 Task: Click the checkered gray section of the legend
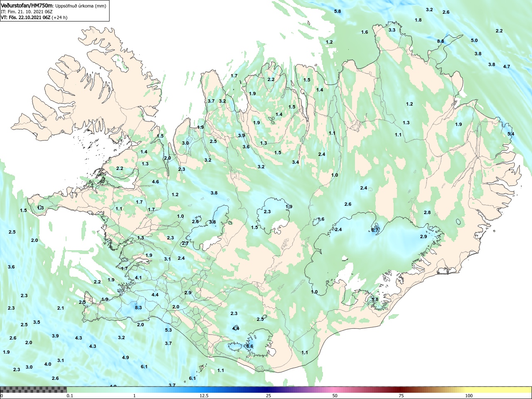(33, 390)
